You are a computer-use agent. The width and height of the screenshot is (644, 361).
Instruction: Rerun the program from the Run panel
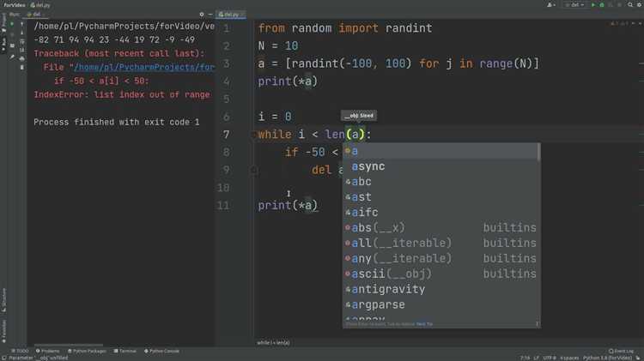pyautogui.click(x=12, y=24)
